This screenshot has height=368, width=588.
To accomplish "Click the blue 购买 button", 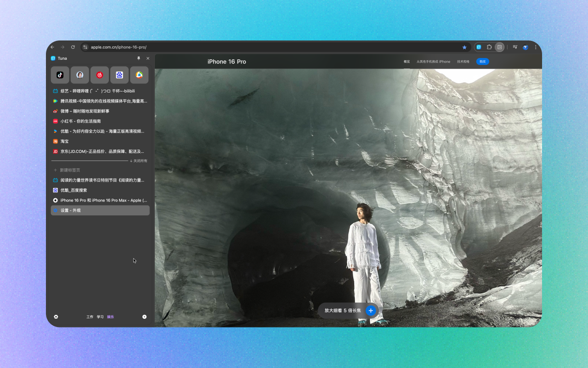I will coord(482,62).
